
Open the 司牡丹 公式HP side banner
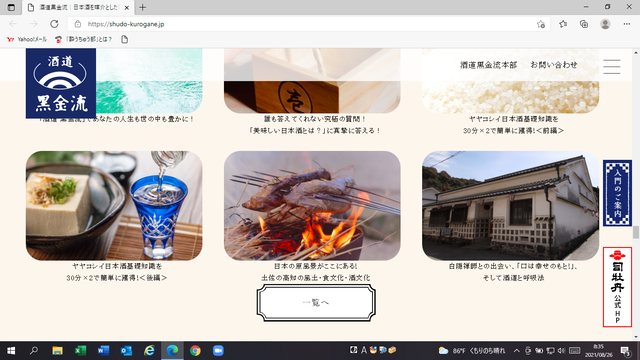click(617, 287)
